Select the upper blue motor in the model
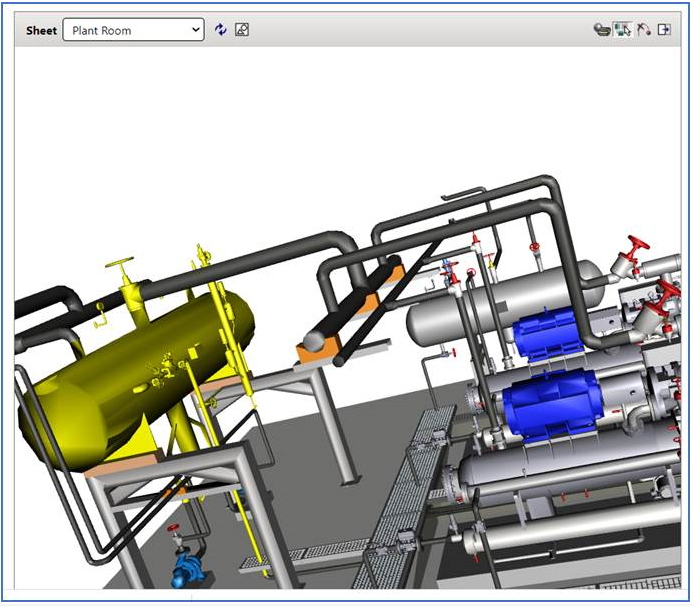 click(x=548, y=333)
